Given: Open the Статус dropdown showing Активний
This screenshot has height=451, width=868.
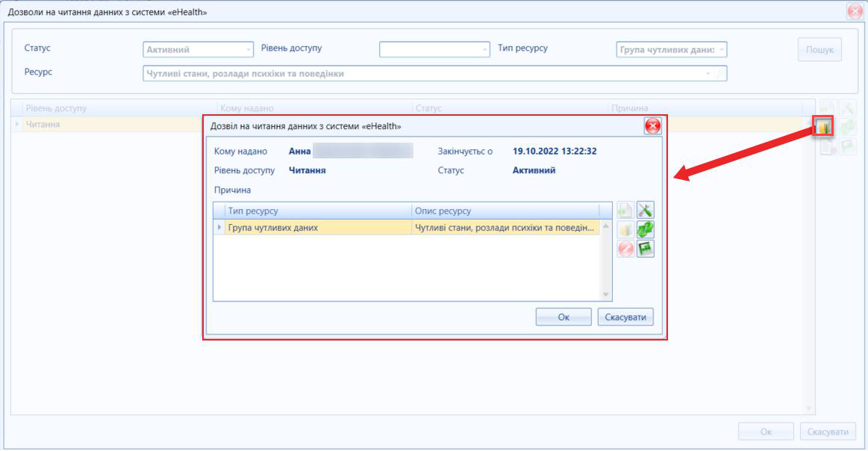Looking at the screenshot, I should (x=199, y=49).
